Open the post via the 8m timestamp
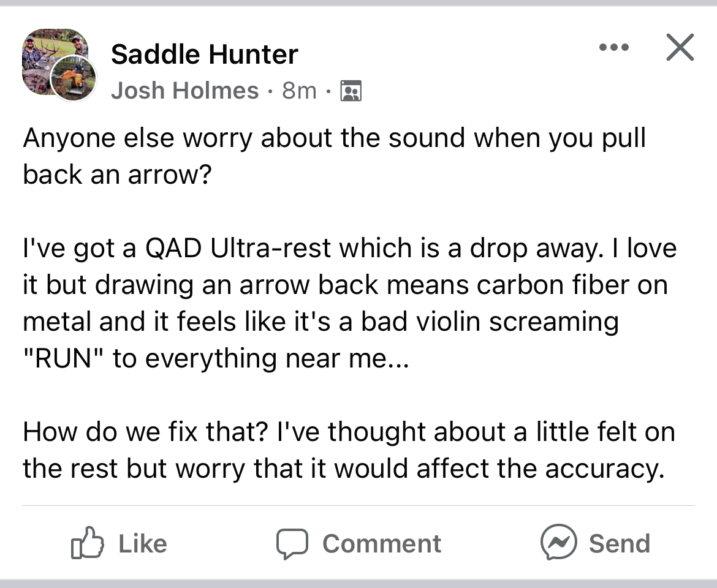The height and width of the screenshot is (588, 717). coord(299,91)
